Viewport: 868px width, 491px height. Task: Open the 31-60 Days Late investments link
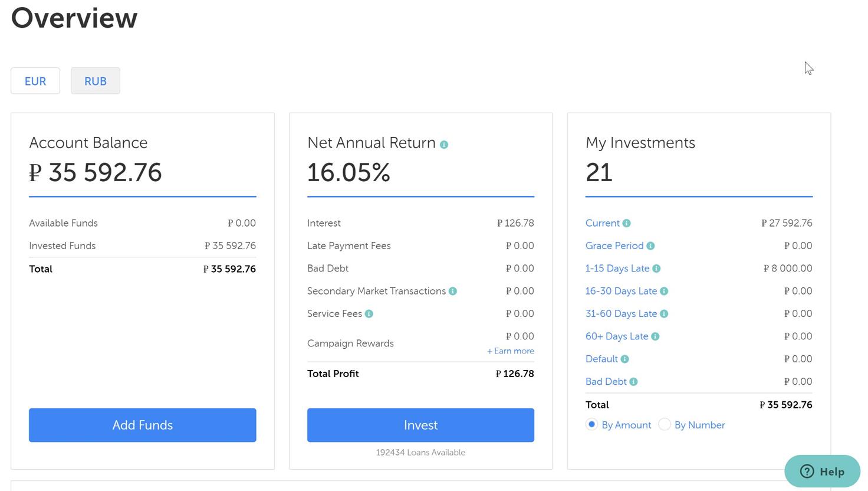pos(621,314)
